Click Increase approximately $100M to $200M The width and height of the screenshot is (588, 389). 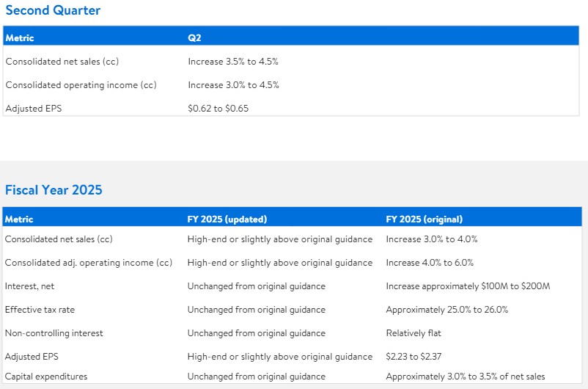coord(468,286)
